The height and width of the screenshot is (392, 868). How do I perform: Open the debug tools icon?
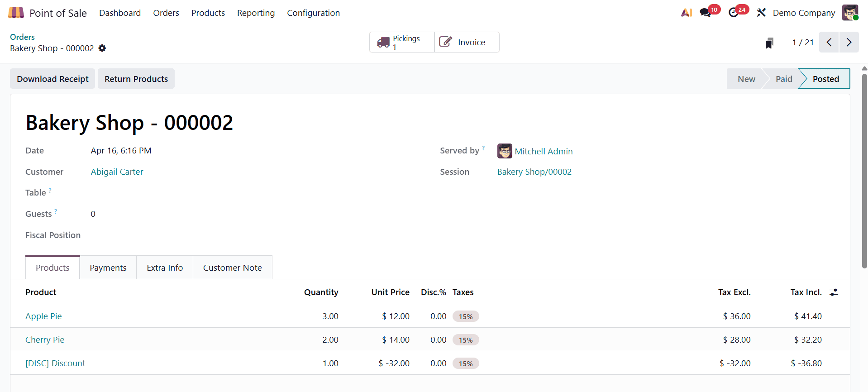coord(761,13)
